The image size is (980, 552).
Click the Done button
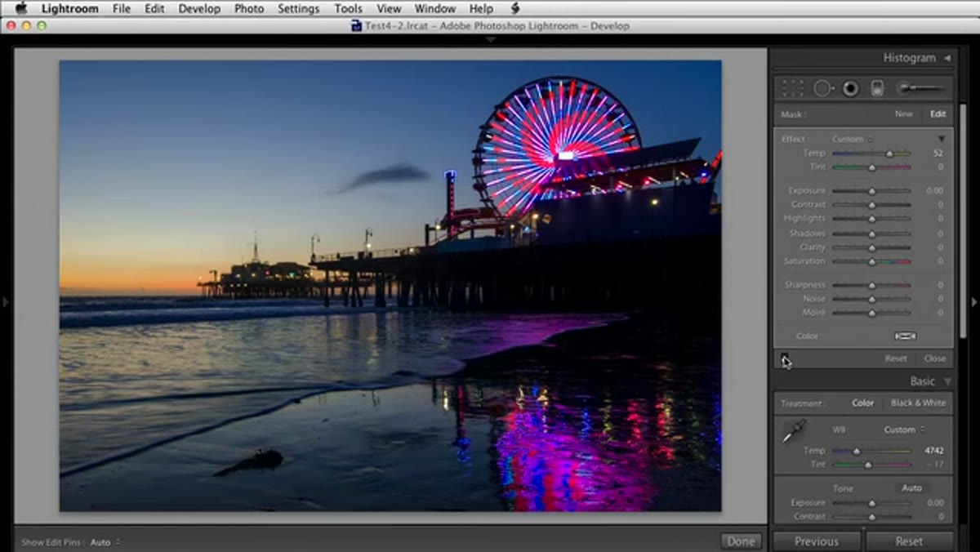tap(742, 541)
